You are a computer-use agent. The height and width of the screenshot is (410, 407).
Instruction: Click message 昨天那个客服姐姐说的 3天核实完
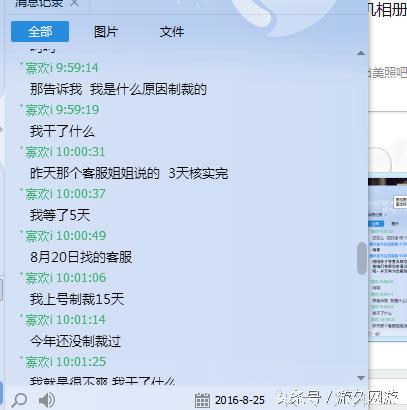(x=129, y=173)
